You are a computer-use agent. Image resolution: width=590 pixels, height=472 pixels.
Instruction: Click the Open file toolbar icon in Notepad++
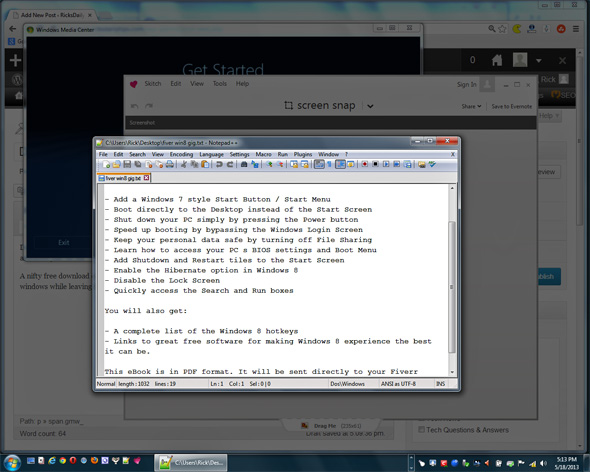(x=117, y=164)
